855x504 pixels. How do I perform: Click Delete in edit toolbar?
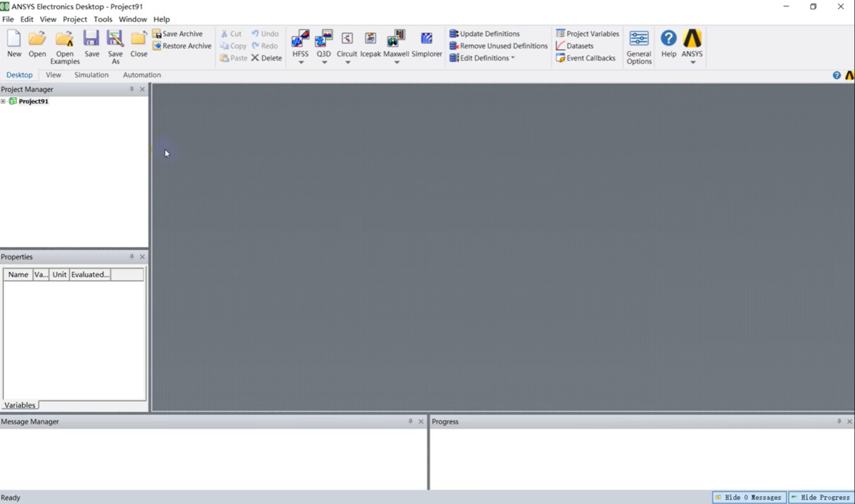pyautogui.click(x=266, y=58)
